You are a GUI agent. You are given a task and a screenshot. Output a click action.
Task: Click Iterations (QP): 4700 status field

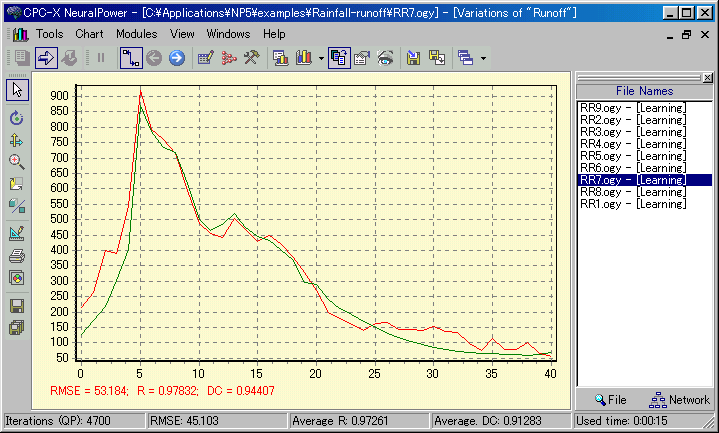pyautogui.click(x=73, y=421)
